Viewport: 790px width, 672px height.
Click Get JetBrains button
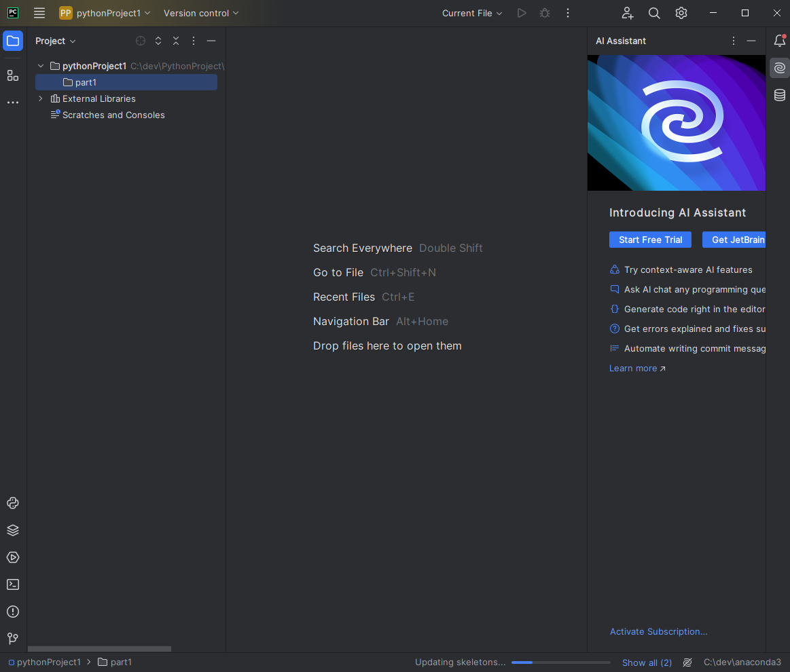(x=734, y=240)
